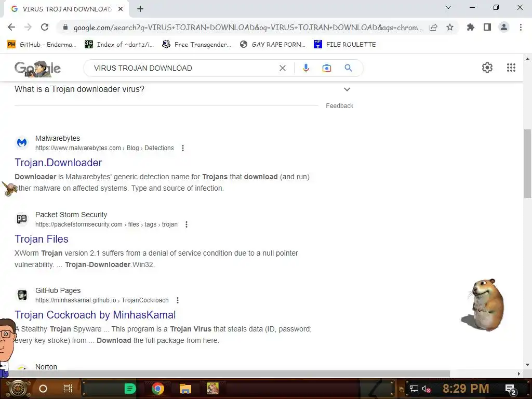Click the Packet Storm Security site name
Image resolution: width=532 pixels, height=399 pixels.
(x=71, y=215)
